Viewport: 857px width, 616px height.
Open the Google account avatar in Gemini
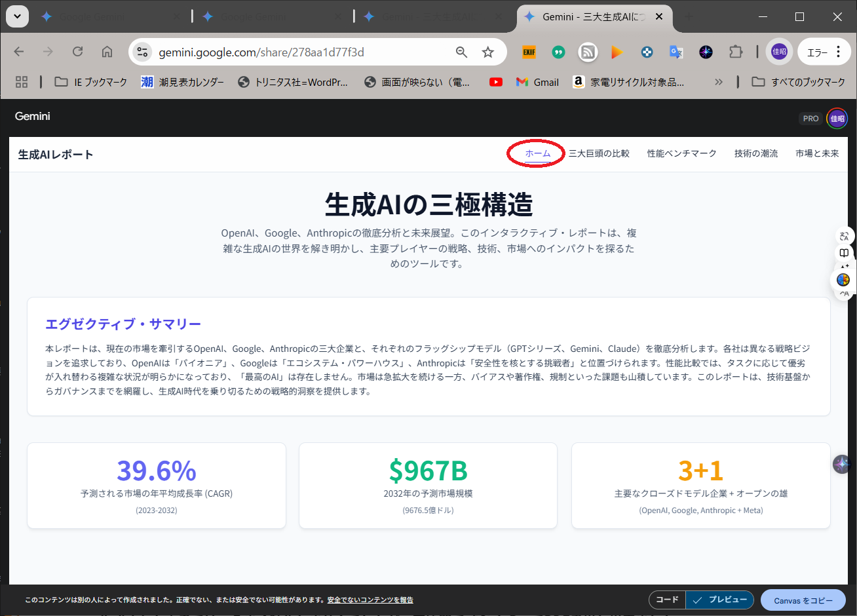coord(837,119)
